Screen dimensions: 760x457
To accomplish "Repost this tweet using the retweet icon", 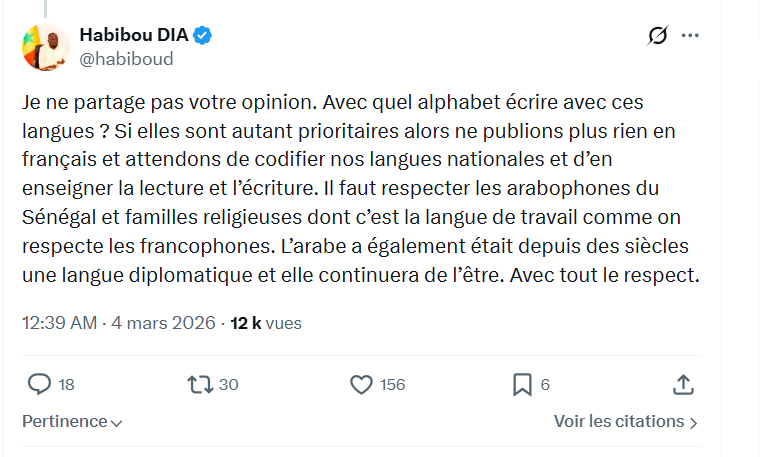I will tap(199, 384).
